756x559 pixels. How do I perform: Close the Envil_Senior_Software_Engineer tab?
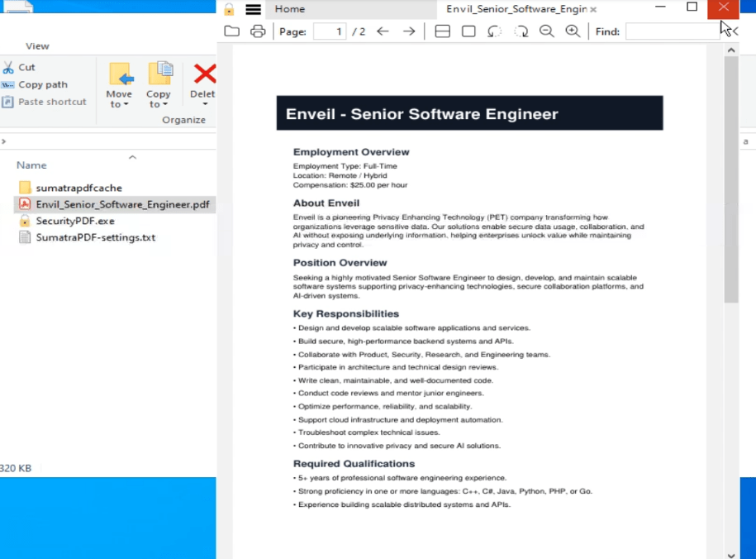coord(593,9)
